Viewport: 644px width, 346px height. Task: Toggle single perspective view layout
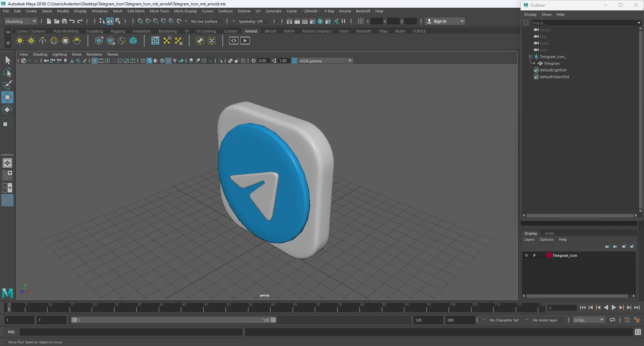7,163
